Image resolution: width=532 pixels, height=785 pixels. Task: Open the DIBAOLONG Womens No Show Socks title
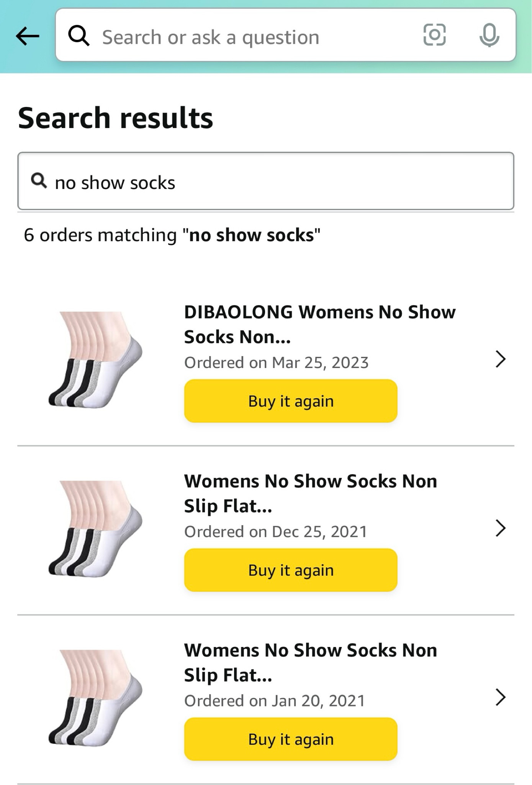[x=320, y=325]
